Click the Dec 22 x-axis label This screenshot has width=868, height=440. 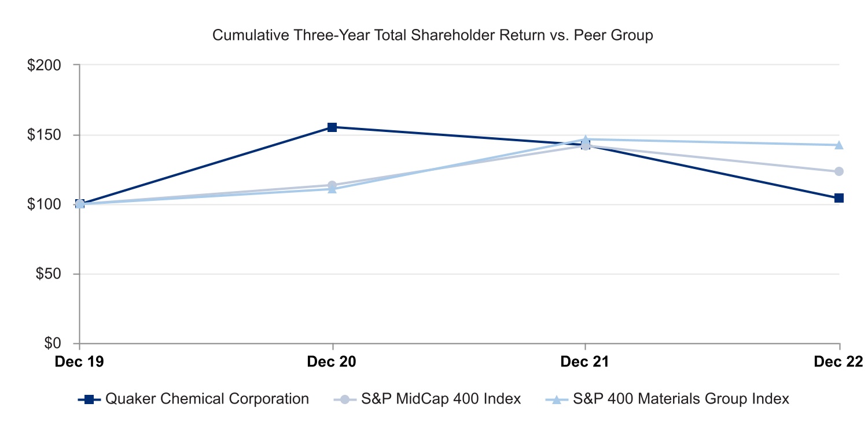[x=838, y=362]
